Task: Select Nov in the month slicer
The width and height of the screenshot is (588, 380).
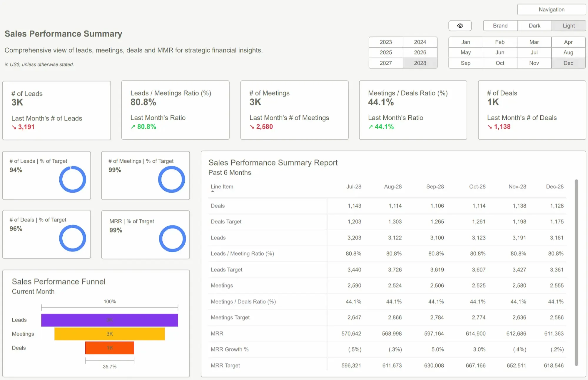Action: point(534,63)
